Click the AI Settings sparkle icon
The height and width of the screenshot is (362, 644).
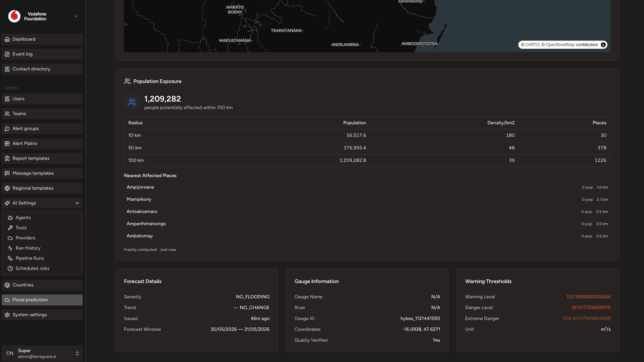7,203
